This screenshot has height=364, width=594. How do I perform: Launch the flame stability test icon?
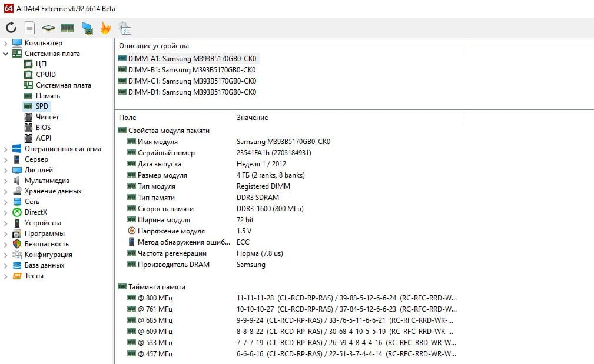coord(106,28)
